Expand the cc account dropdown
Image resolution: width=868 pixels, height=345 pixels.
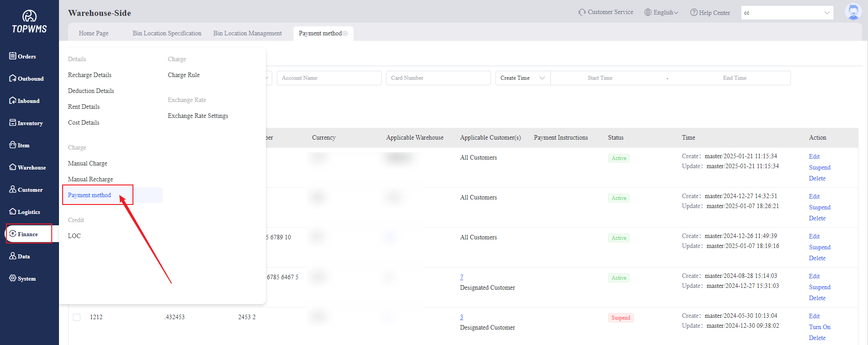(x=787, y=13)
